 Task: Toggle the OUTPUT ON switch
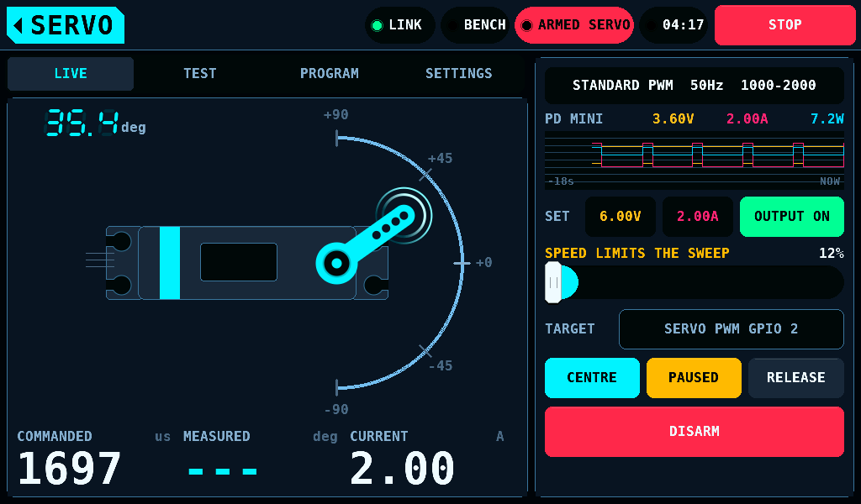(792, 217)
